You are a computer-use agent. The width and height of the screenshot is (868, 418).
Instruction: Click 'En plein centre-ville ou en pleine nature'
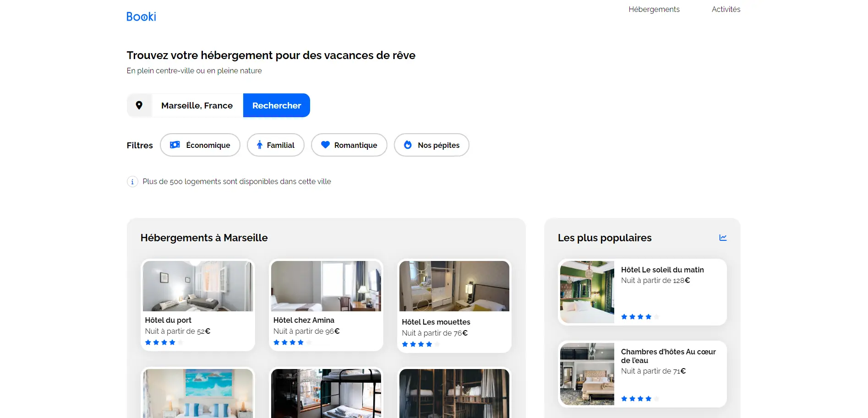pos(194,71)
